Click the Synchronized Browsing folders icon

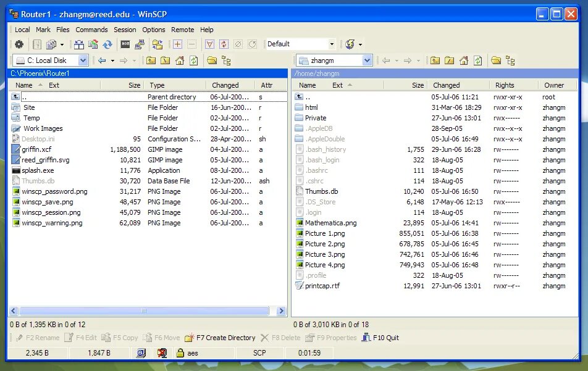157,44
